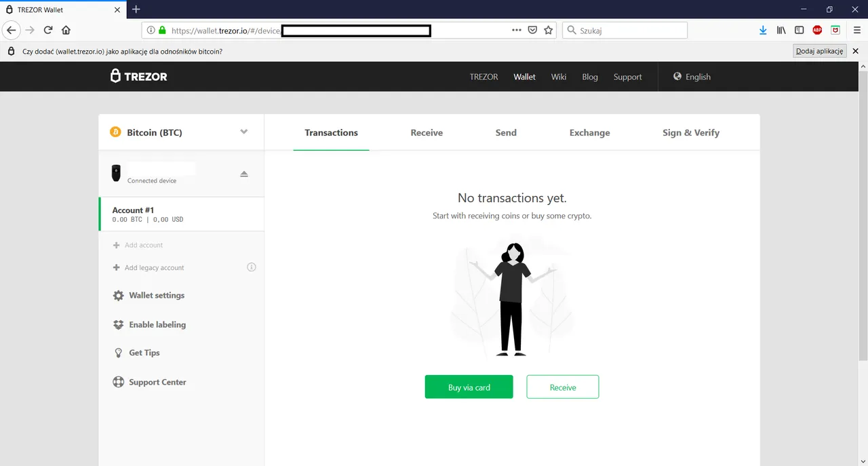Click the red extension icon beside Adblock
The height and width of the screenshot is (466, 868).
(835, 30)
